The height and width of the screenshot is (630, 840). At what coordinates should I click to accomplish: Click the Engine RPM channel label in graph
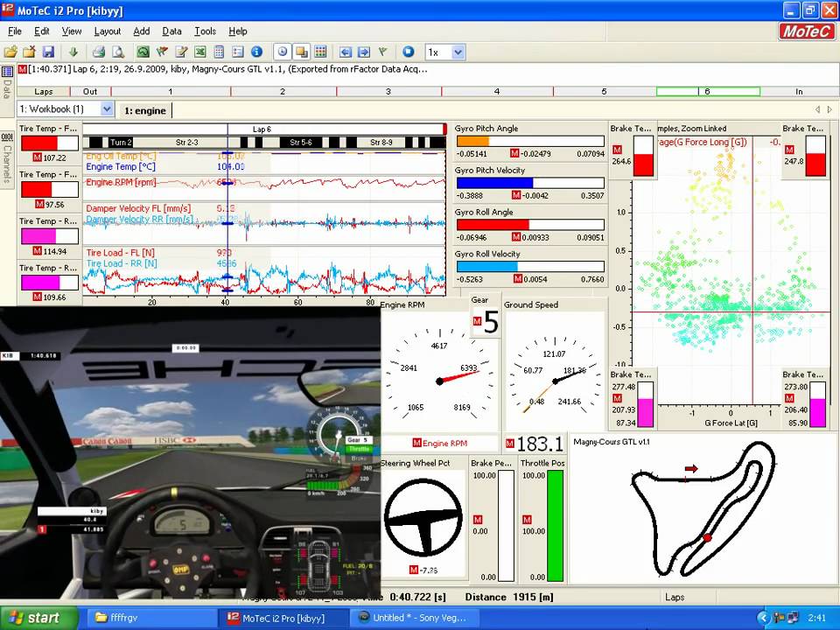(x=121, y=182)
